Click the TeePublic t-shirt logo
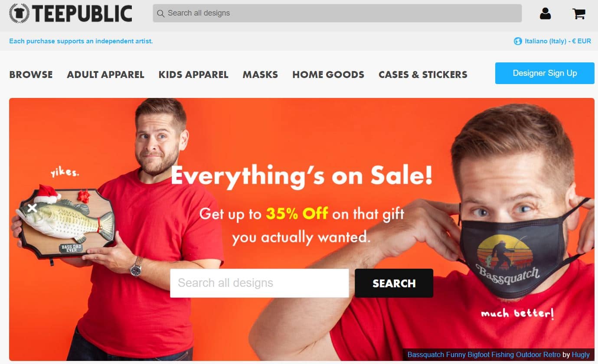The image size is (598, 364). (19, 13)
